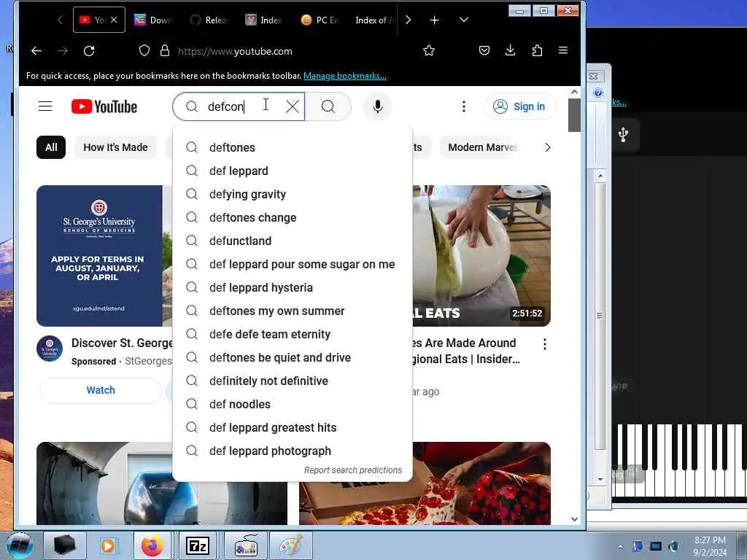
Task: Click the Watch button on sponsored ad
Action: (101, 391)
